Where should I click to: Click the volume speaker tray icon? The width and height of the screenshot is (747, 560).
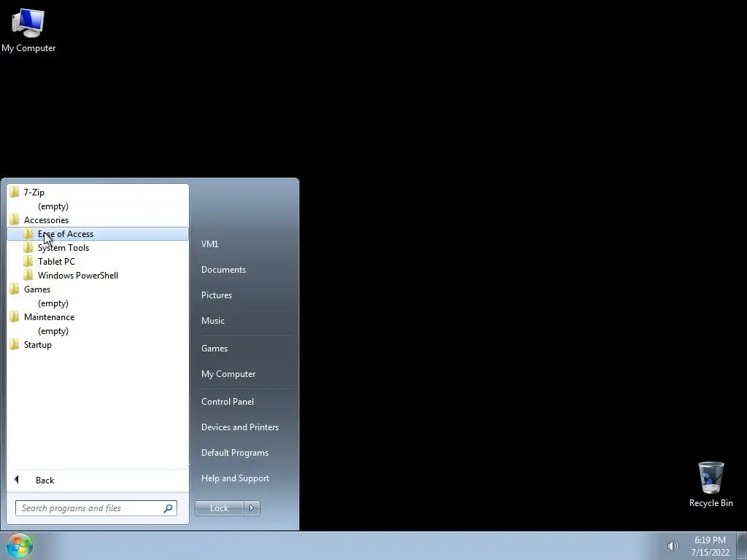(673, 546)
